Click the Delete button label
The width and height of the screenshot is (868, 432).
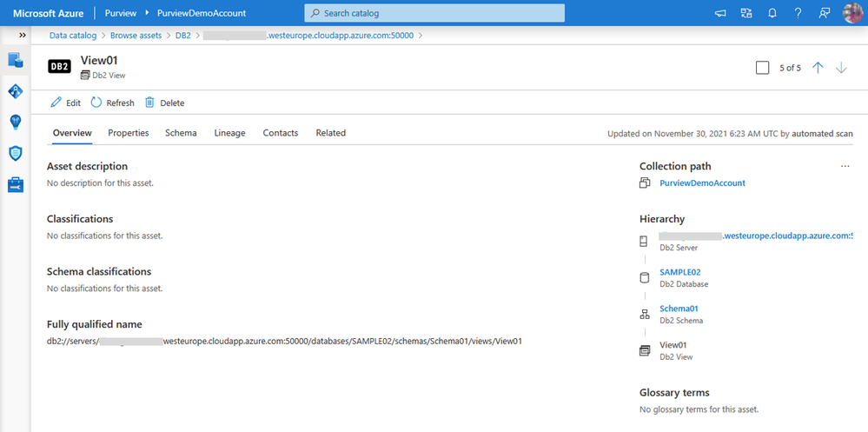pyautogui.click(x=172, y=103)
